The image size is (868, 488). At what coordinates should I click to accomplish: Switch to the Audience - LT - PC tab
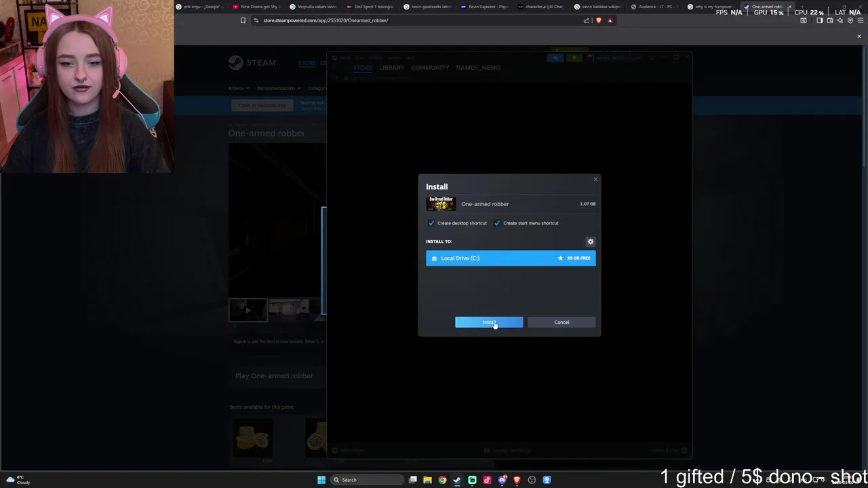click(x=654, y=7)
